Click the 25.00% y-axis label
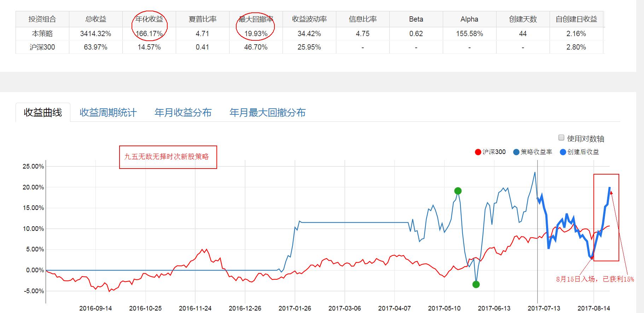 point(33,166)
